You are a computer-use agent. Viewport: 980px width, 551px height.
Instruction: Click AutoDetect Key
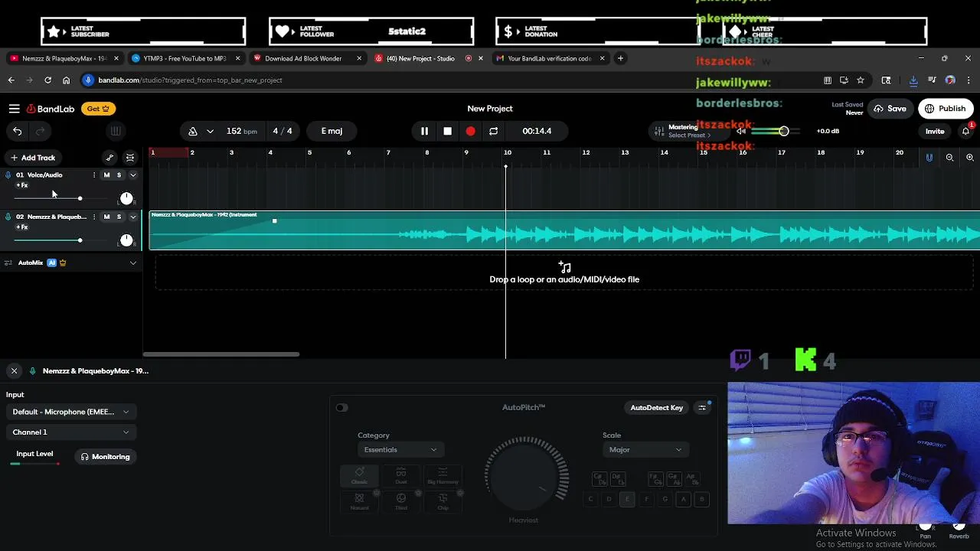656,408
